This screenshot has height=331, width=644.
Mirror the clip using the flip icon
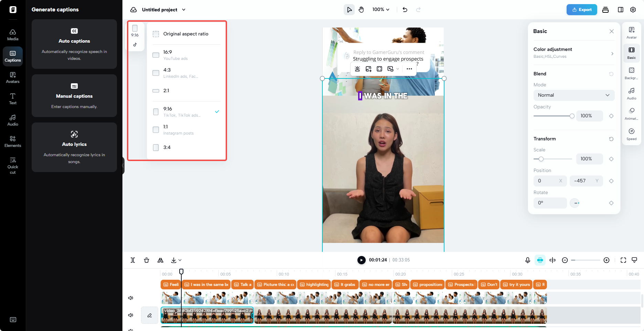(160, 260)
